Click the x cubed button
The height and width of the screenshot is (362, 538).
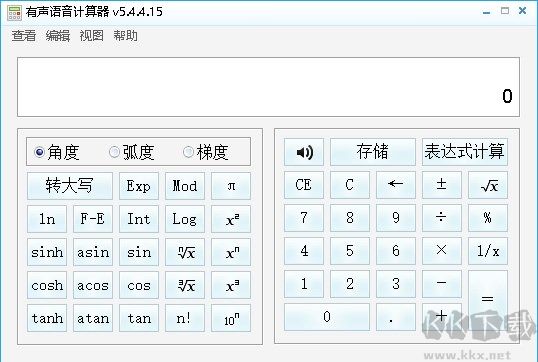pyautogui.click(x=231, y=285)
